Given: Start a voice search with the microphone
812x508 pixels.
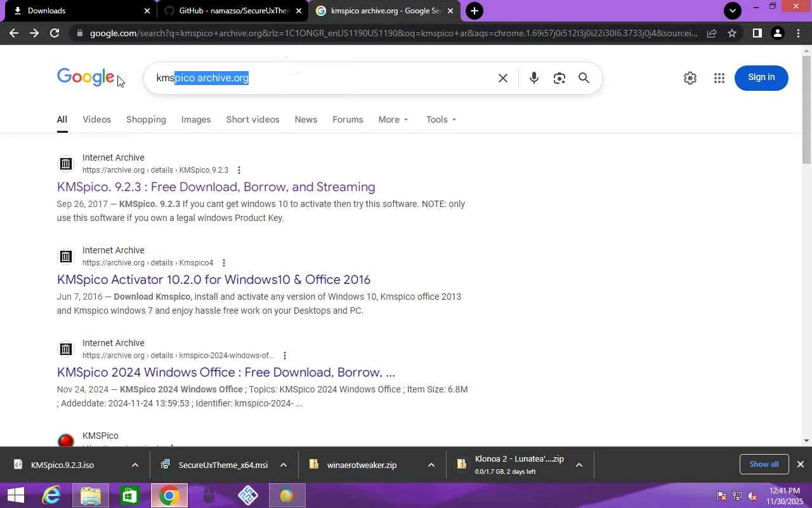Looking at the screenshot, I should (534, 78).
